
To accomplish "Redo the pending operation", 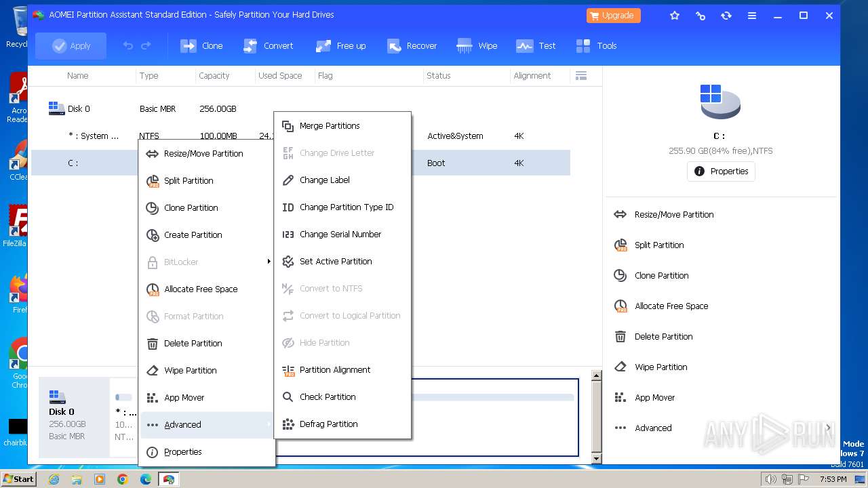I will (x=146, y=46).
